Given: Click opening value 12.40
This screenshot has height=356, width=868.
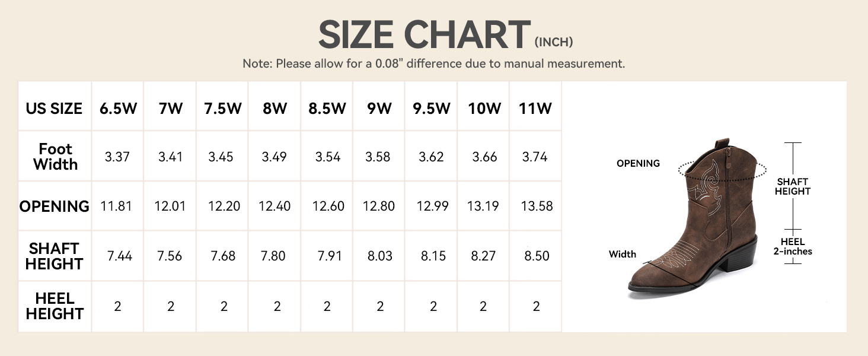Looking at the screenshot, I should point(275,206).
